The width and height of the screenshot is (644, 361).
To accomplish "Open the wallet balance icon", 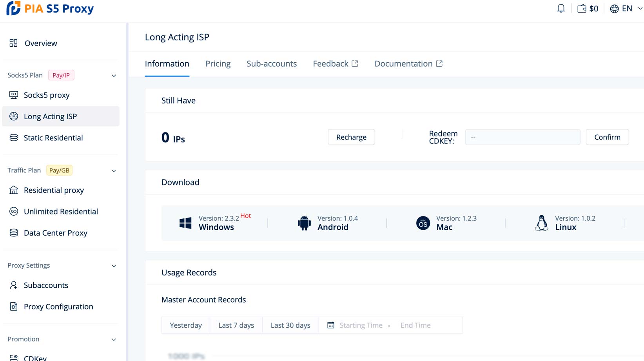I will (x=582, y=9).
